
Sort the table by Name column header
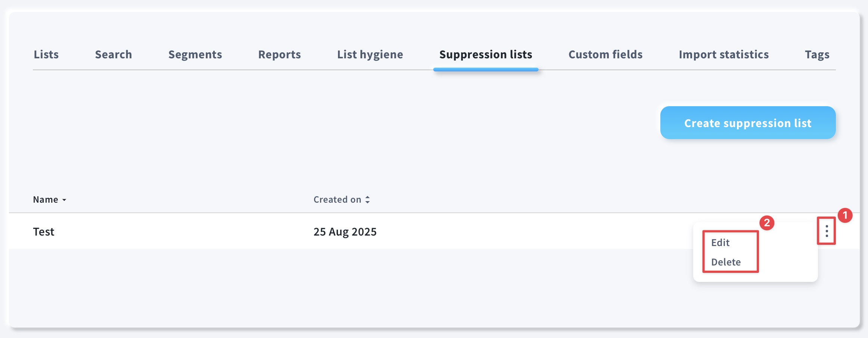[46, 200]
